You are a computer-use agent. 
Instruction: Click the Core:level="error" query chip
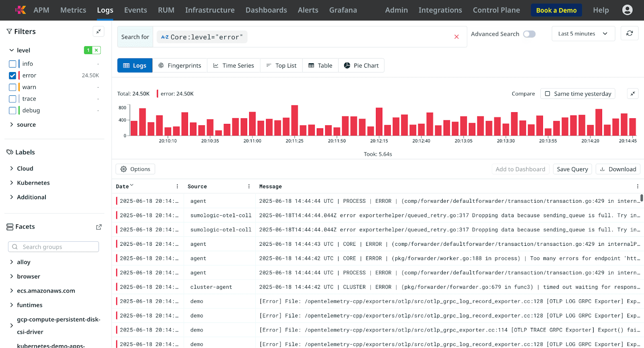pyautogui.click(x=202, y=37)
